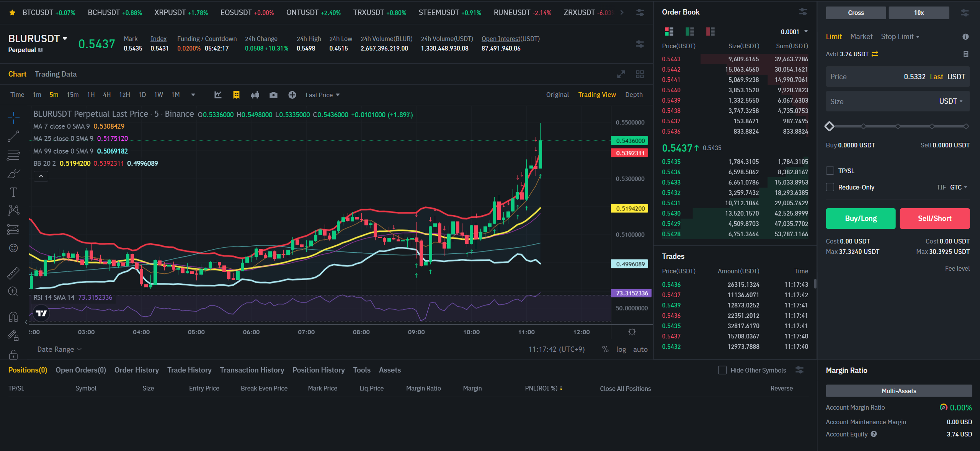Click the Buy/Long button
Screen dimensions: 980x451
click(861, 218)
